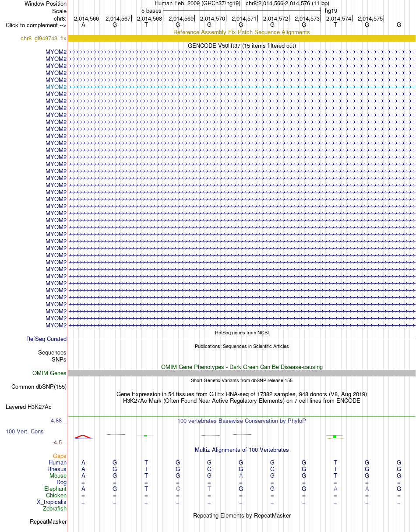This screenshot has height=532, width=416.
Task: Click the Gaps row label
Action: click(x=60, y=456)
